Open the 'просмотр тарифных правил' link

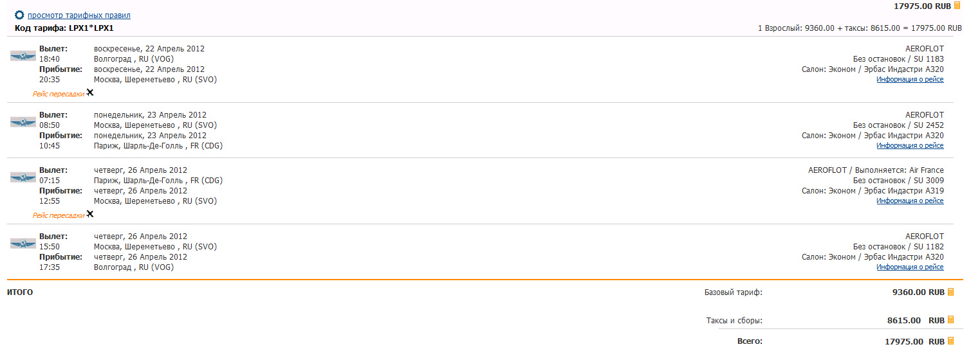[x=79, y=15]
